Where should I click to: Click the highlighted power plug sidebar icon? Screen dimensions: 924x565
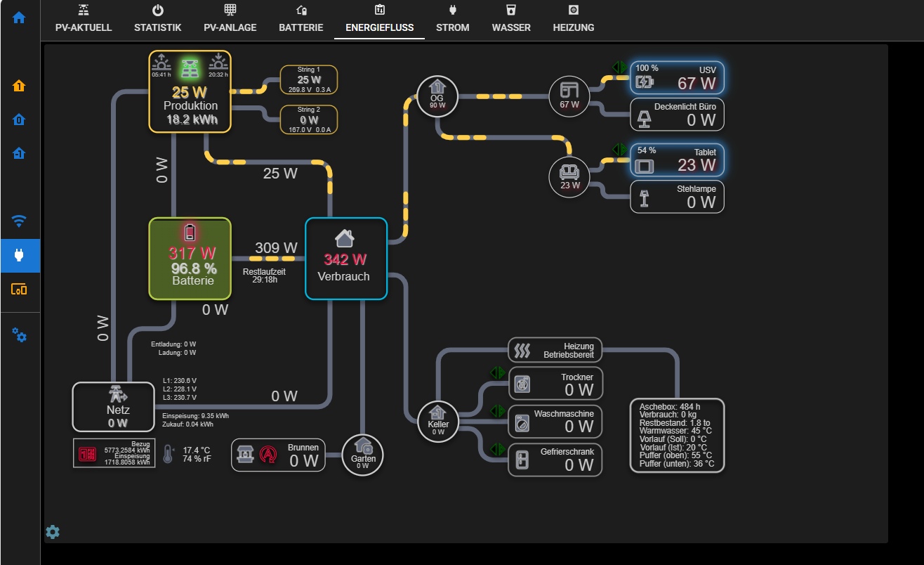[20, 255]
